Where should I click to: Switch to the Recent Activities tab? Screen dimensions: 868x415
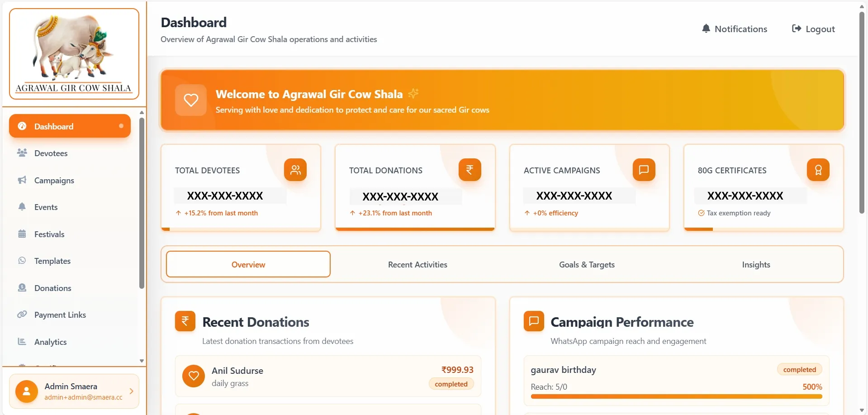tap(417, 265)
